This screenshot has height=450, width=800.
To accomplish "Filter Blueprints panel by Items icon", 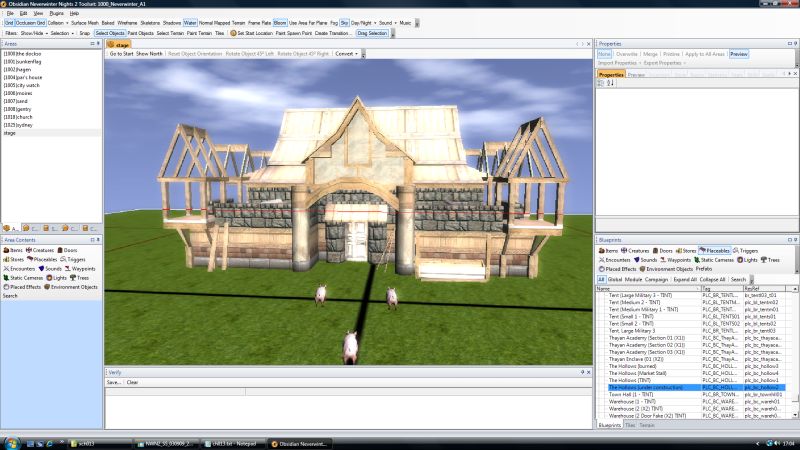I will 608,251.
